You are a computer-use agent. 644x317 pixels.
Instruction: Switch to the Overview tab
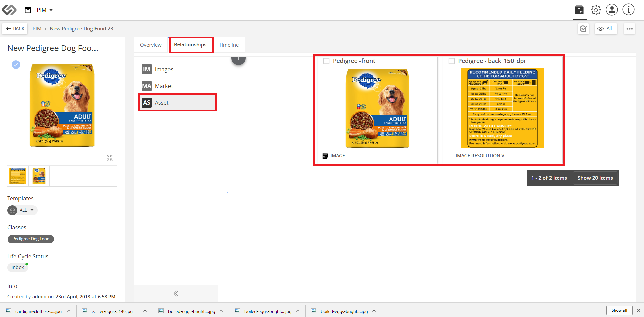(x=151, y=45)
